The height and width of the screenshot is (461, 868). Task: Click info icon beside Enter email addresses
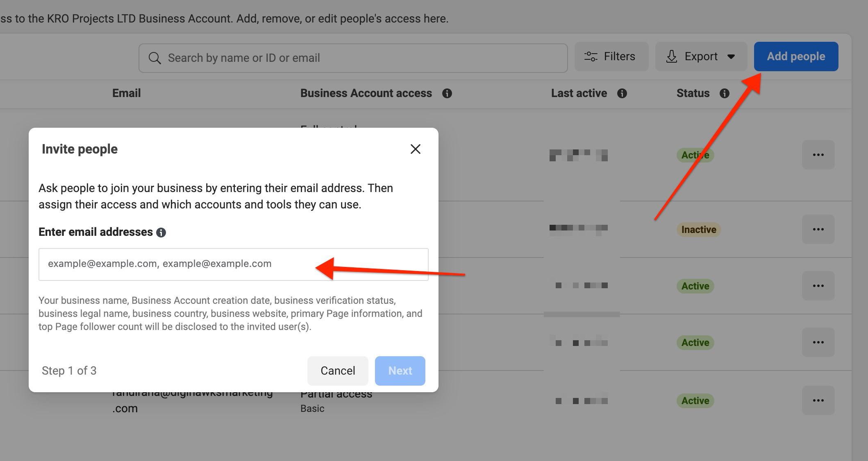(161, 233)
